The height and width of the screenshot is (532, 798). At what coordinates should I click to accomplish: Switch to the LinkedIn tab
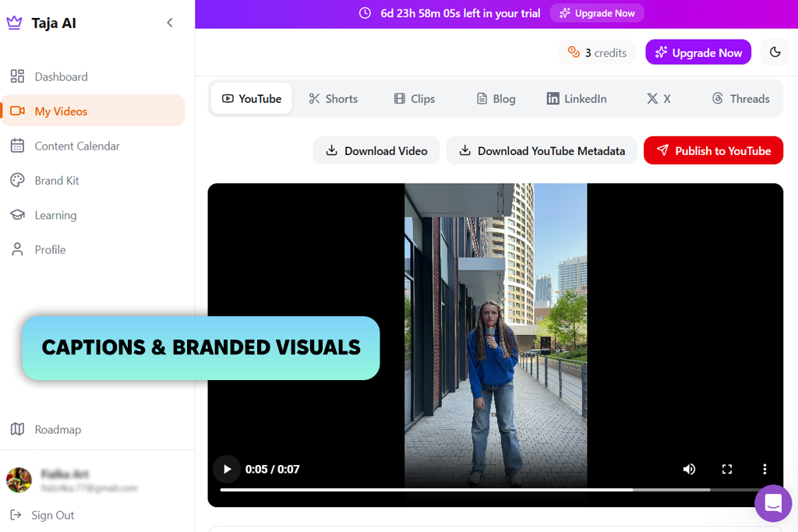577,99
